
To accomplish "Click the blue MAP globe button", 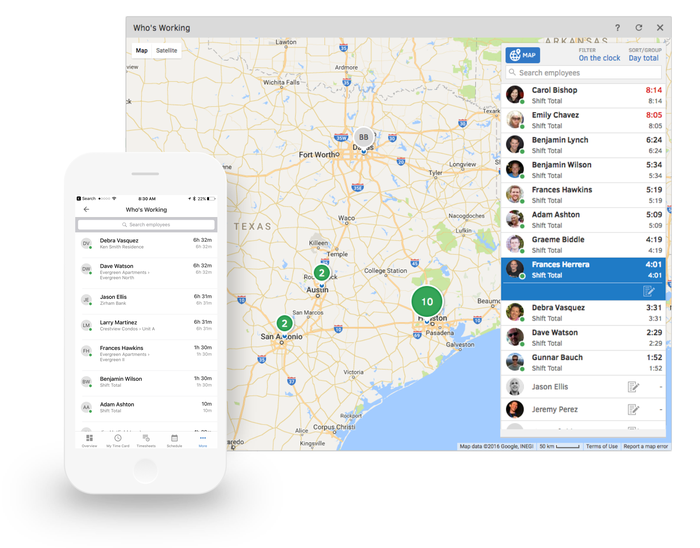I will [x=522, y=55].
